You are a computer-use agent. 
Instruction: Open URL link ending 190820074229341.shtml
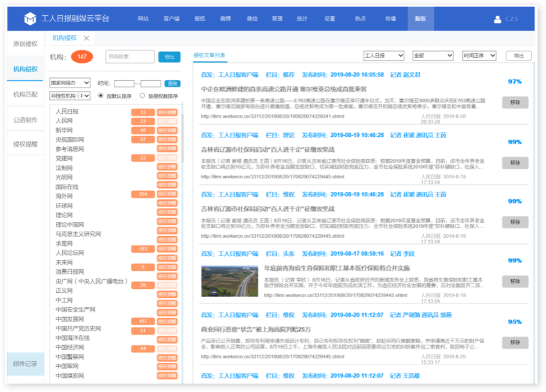272,116
